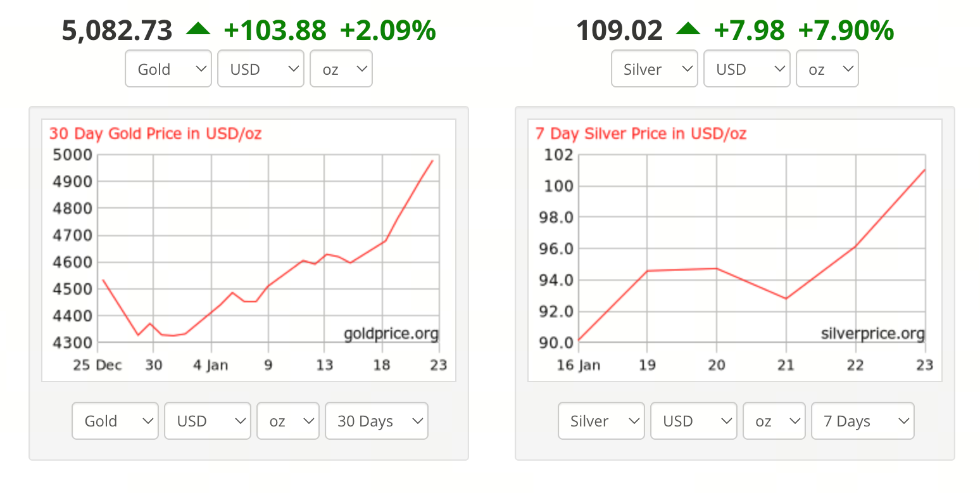Click the gold price value 5,082.73

117,30
